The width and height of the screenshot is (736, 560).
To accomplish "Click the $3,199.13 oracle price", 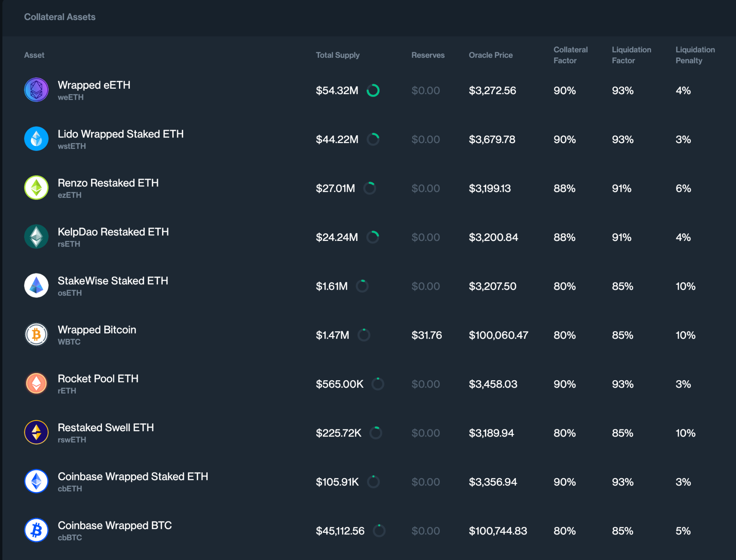I will 489,188.
